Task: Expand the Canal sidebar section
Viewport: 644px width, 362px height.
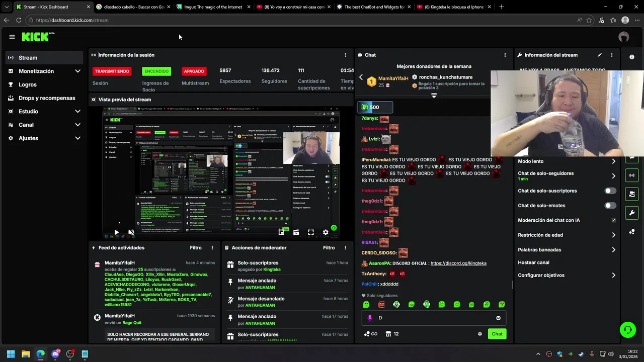Action: pyautogui.click(x=44, y=125)
